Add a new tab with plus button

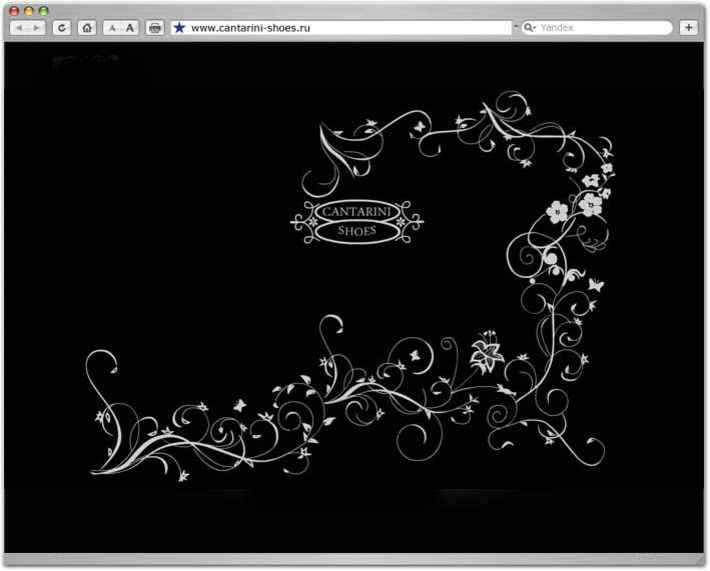pyautogui.click(x=689, y=28)
